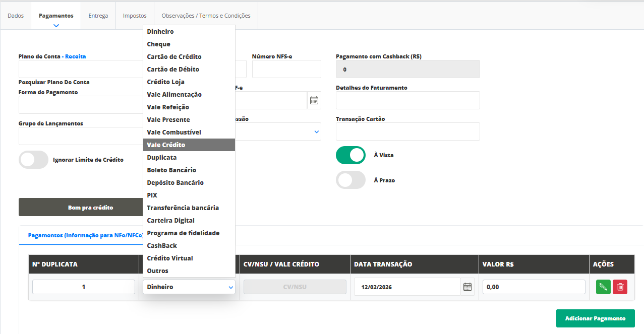Viewport: 644px width, 334px height.
Task: Click the red trash delete icon
Action: pos(620,287)
